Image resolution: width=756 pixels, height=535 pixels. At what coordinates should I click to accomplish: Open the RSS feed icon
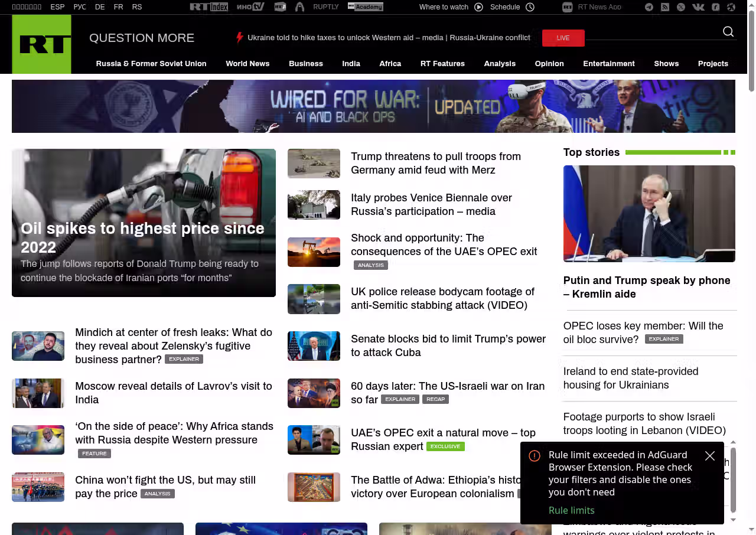pyautogui.click(x=665, y=7)
